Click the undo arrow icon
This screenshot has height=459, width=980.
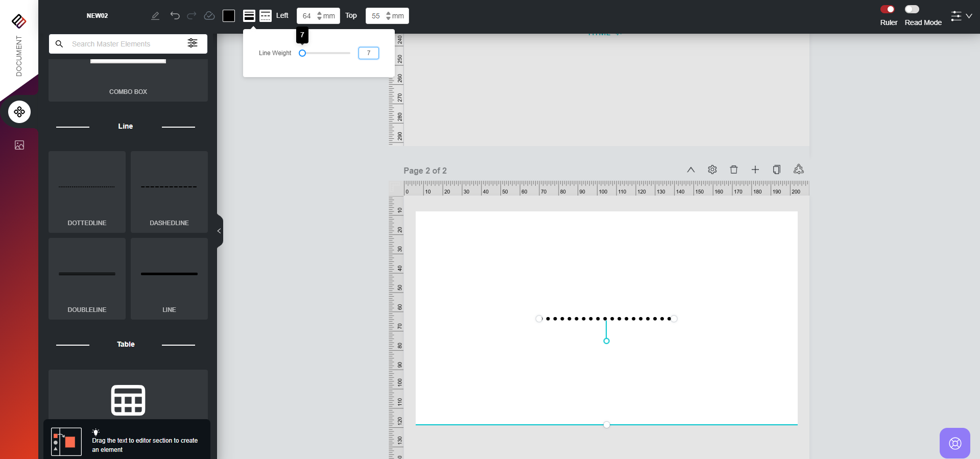click(175, 16)
